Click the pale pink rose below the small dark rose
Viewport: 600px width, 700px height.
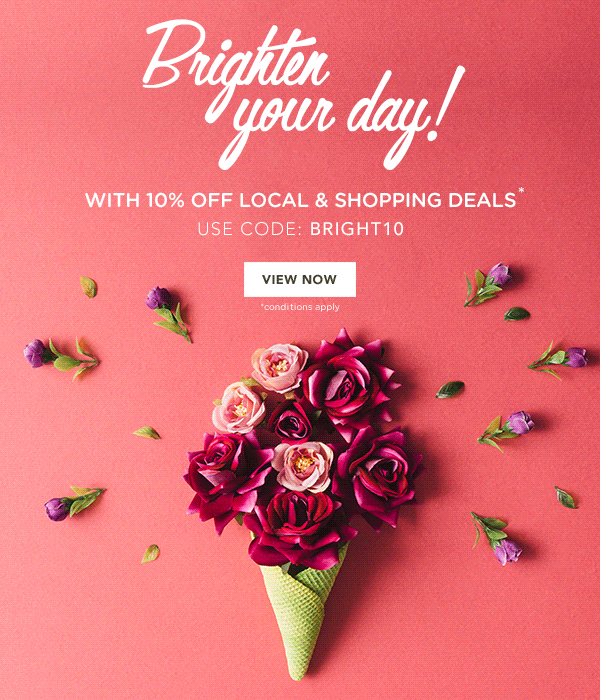(304, 466)
